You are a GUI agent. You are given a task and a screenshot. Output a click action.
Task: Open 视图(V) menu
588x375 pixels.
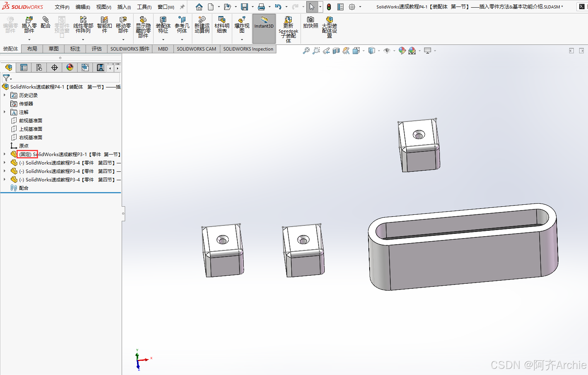pyautogui.click(x=104, y=7)
